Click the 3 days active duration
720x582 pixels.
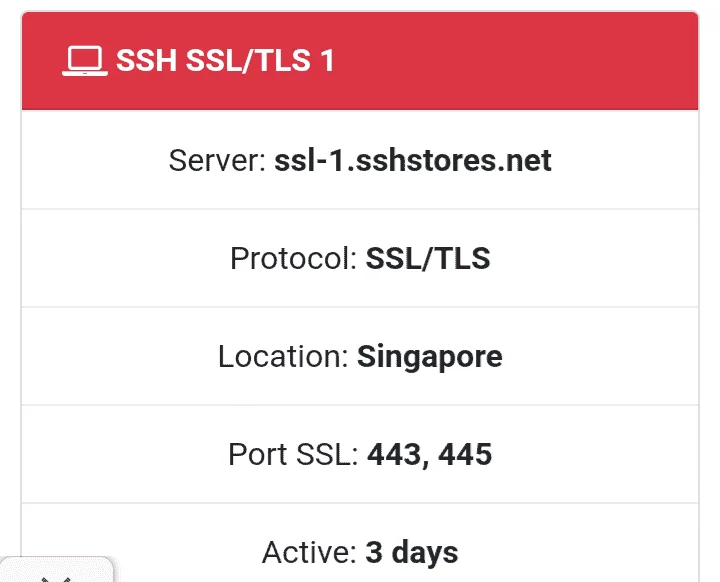pyautogui.click(x=412, y=553)
